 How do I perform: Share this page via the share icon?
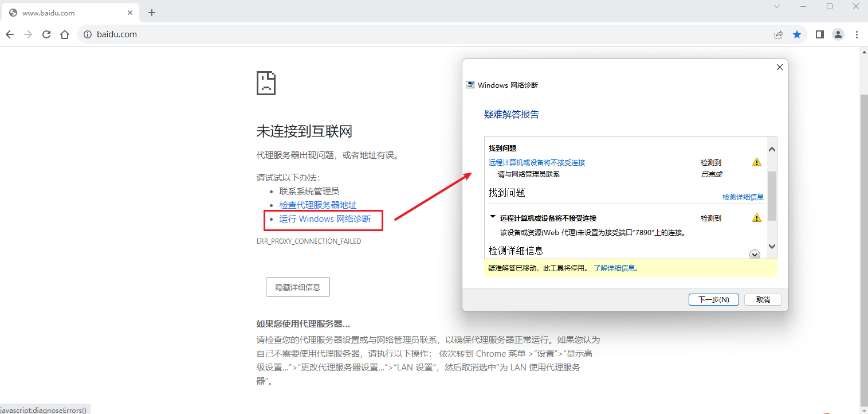pos(779,34)
